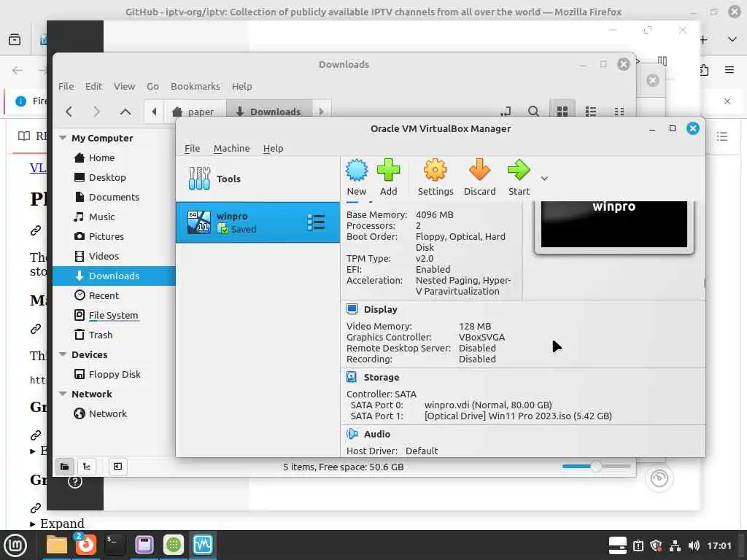
Task: Click the Audio section heading
Action: pos(377,435)
